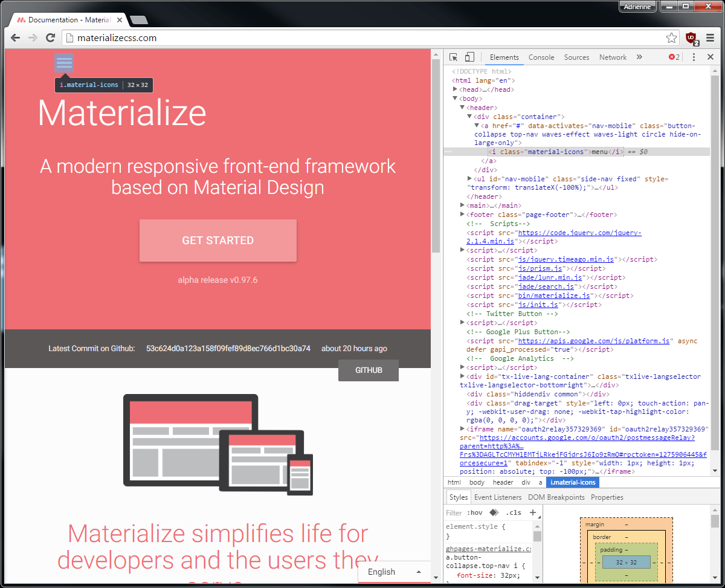The image size is (725, 588).
Task: Toggle the device emulation toolbar
Action: [469, 56]
